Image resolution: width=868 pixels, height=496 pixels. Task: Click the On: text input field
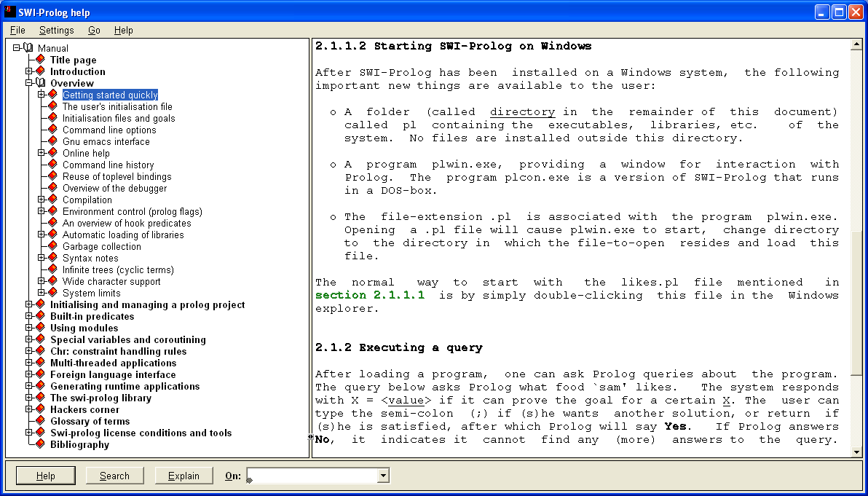point(312,476)
